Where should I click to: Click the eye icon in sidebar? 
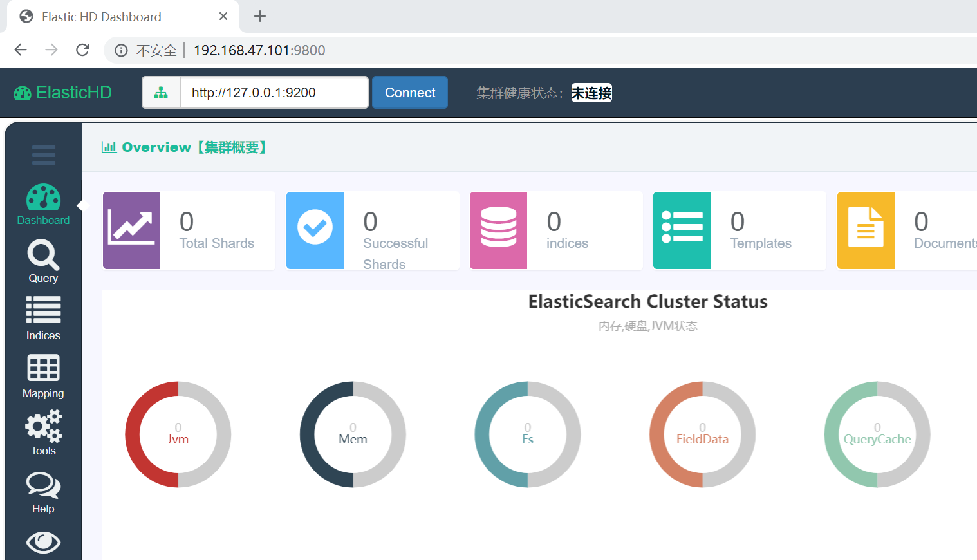pos(43,542)
